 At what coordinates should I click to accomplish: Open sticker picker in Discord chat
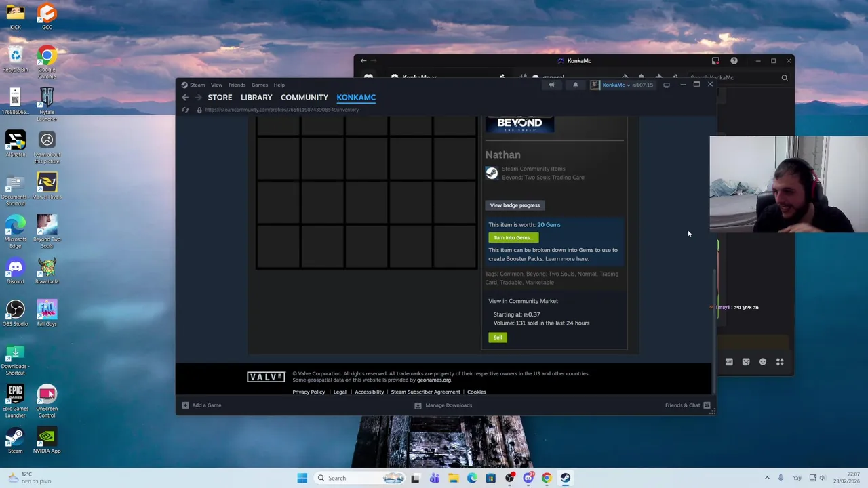[746, 362]
